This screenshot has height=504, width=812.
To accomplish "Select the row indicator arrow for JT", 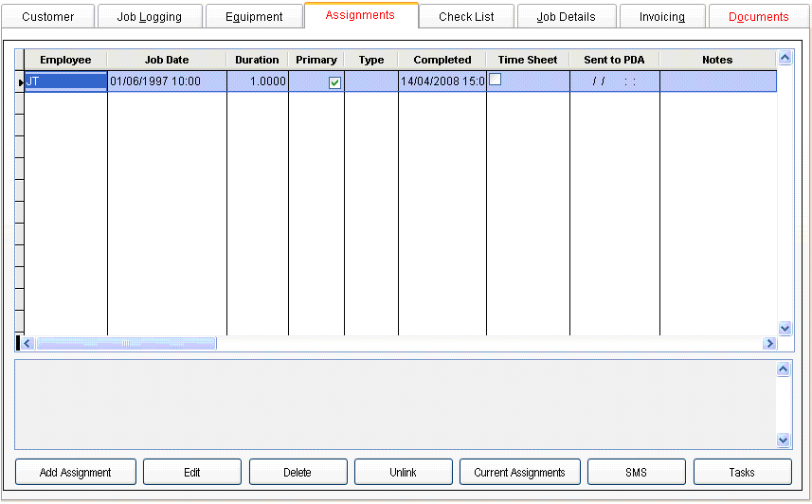I will 20,82.
